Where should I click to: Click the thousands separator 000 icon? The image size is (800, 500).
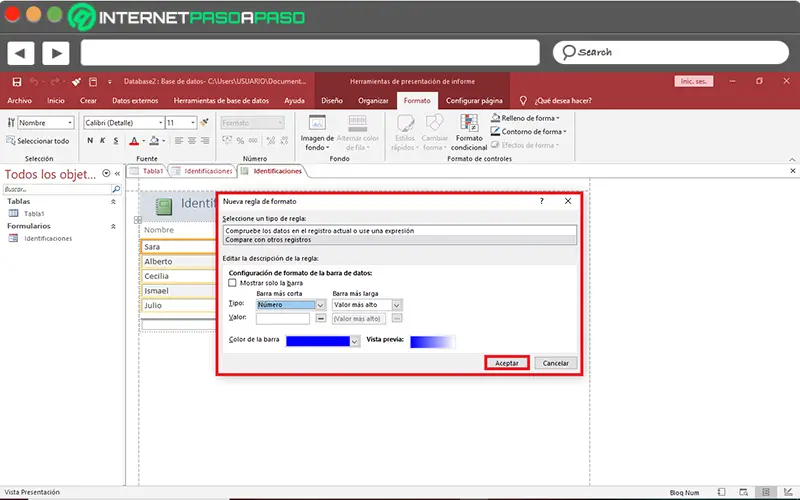253,141
